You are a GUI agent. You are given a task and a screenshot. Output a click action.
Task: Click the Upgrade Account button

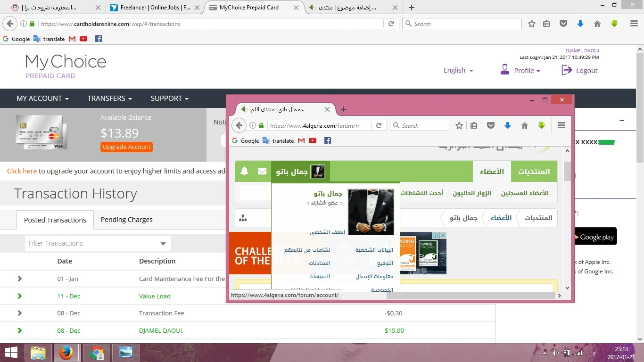(x=126, y=147)
